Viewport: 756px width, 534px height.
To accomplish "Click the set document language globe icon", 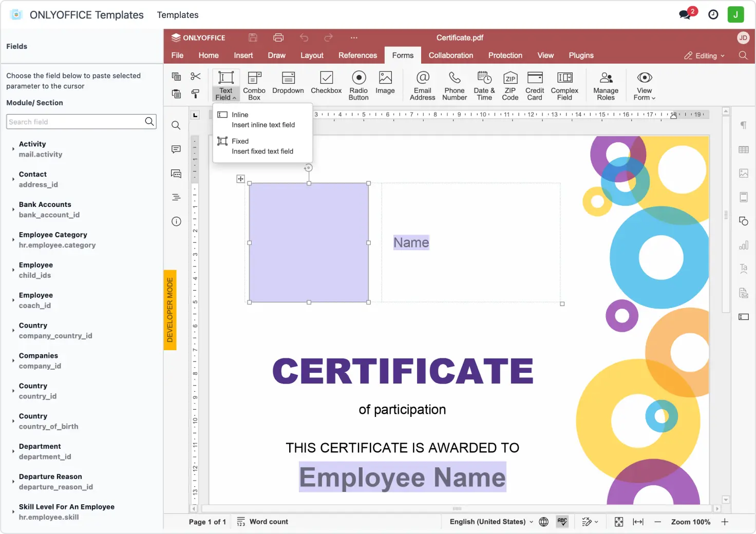I will 543,522.
